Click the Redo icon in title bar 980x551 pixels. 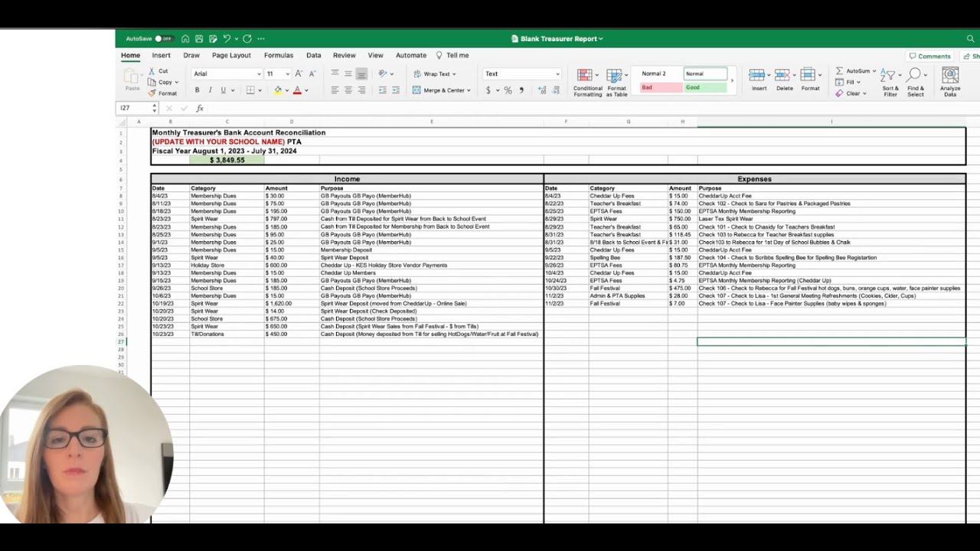point(247,38)
